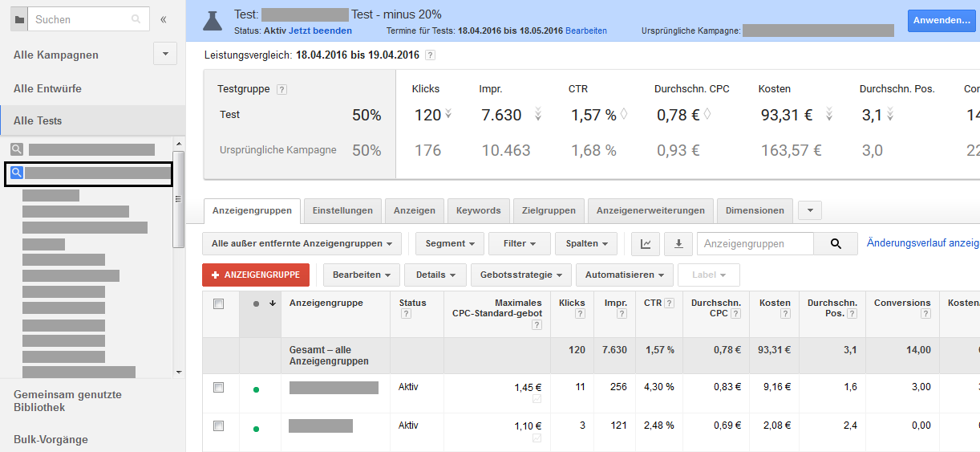Click the red + ANZEIGENGRUPPE button

pyautogui.click(x=256, y=275)
